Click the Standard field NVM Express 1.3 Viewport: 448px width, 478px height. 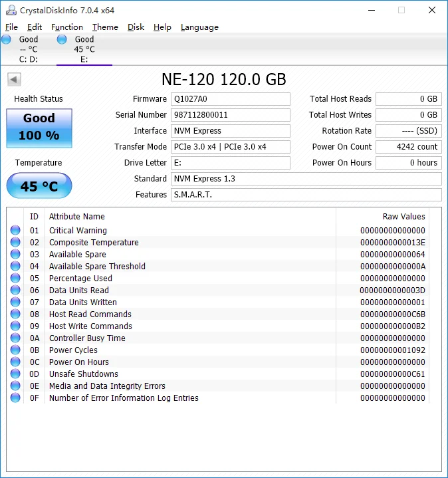pos(306,179)
